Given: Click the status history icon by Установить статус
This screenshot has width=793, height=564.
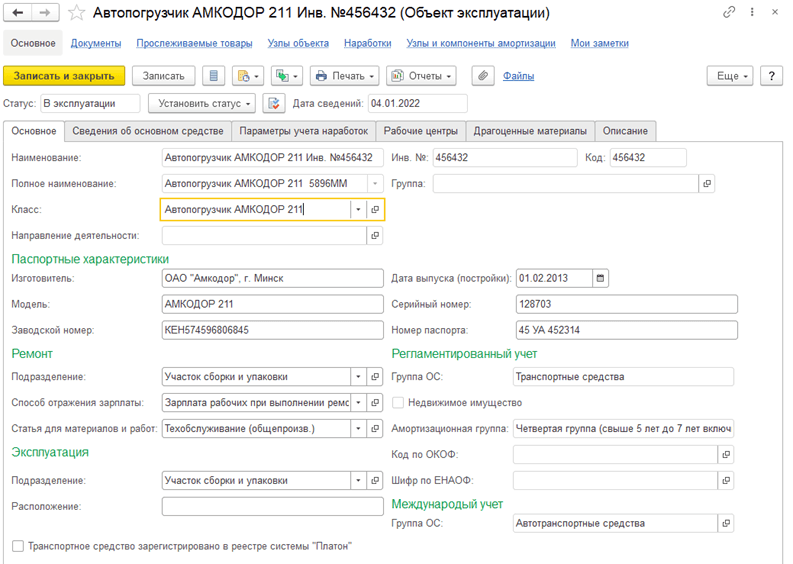Looking at the screenshot, I should pos(274,104).
